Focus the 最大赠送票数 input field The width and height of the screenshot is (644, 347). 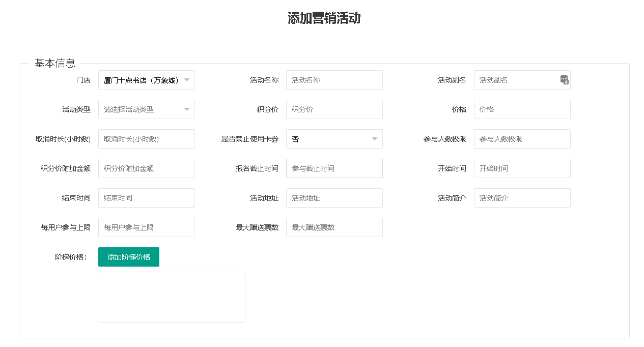click(x=334, y=227)
